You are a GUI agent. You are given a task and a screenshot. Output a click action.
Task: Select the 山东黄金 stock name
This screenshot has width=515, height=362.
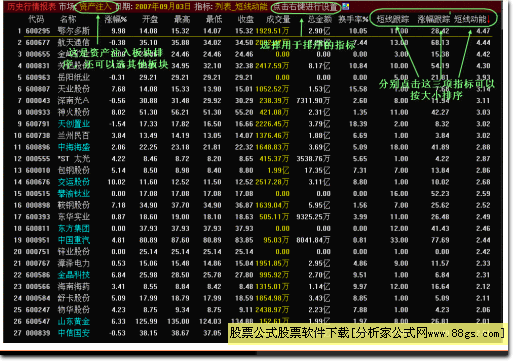74,321
